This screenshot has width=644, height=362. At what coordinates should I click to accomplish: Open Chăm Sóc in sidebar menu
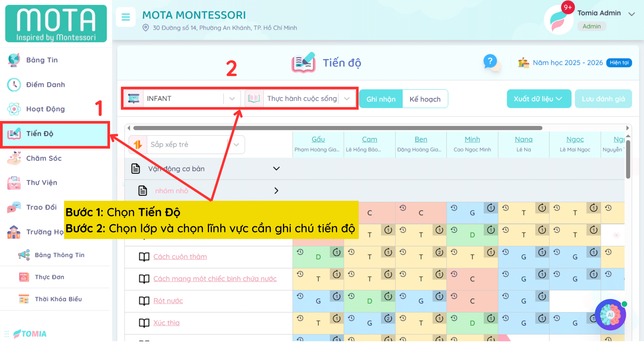(x=44, y=158)
